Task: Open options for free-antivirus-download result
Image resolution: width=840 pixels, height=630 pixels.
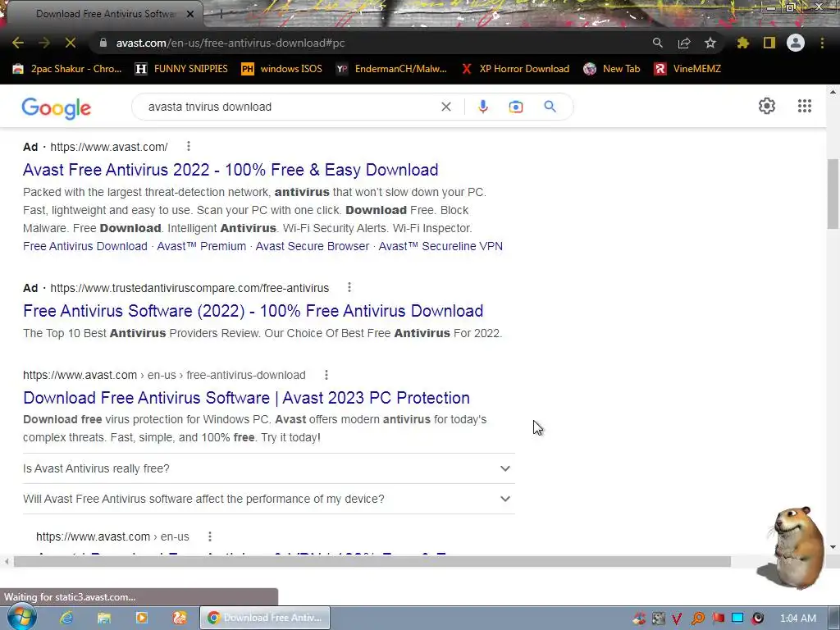Action: pyautogui.click(x=326, y=374)
